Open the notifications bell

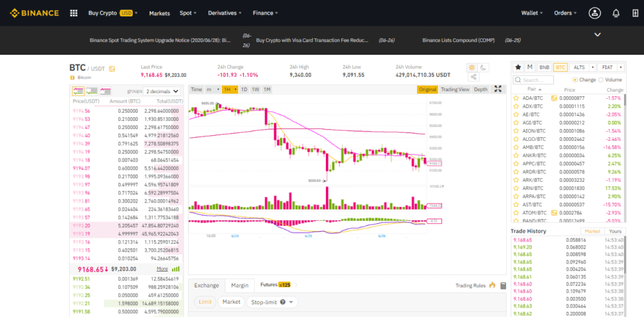616,13
